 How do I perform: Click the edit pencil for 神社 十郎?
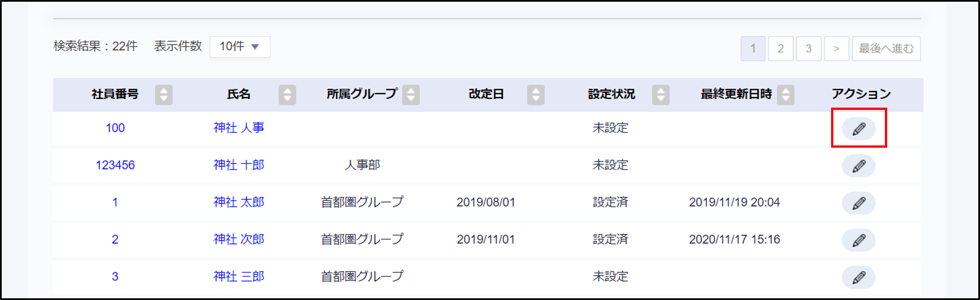point(858,166)
